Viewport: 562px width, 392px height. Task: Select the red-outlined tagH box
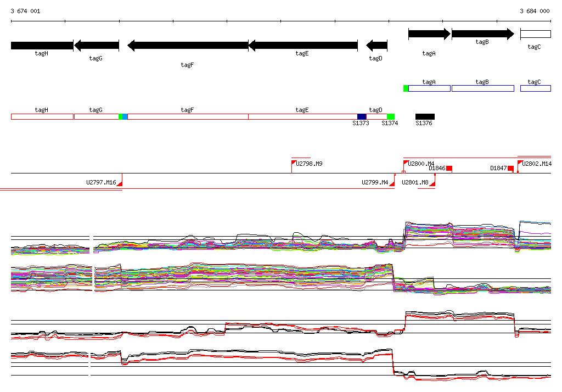[42, 116]
